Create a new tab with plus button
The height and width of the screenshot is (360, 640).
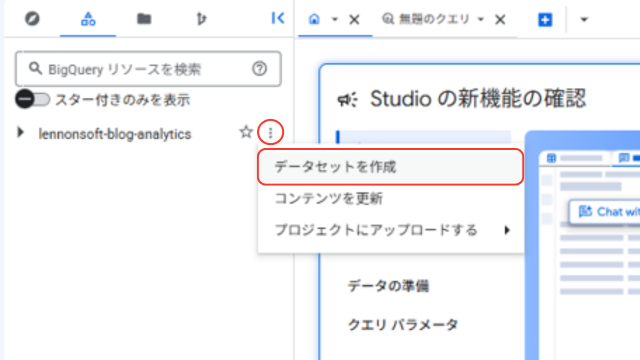[x=545, y=19]
